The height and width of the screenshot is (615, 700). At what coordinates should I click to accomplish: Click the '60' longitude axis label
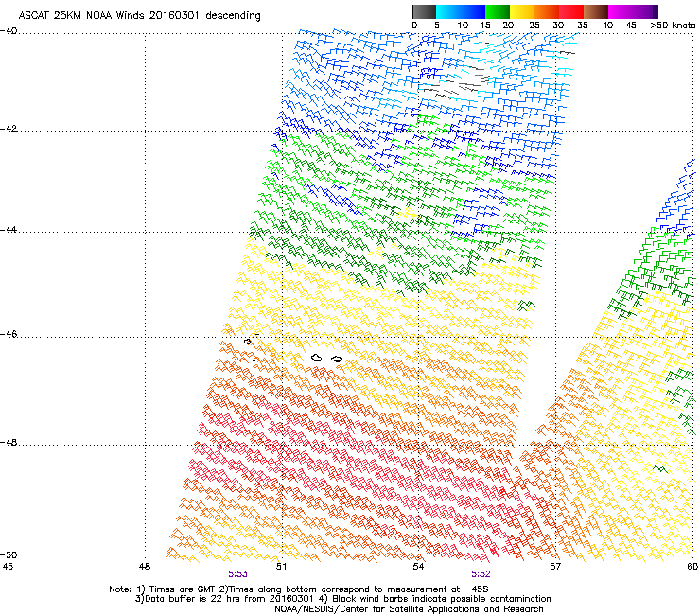pyautogui.click(x=692, y=567)
